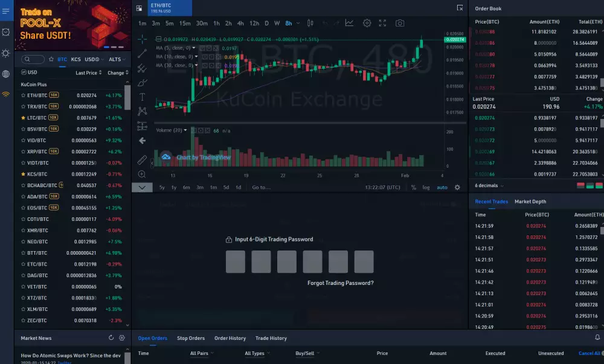Expand the ALTS market dropdown
The height and width of the screenshot is (364, 604).
pos(117,60)
